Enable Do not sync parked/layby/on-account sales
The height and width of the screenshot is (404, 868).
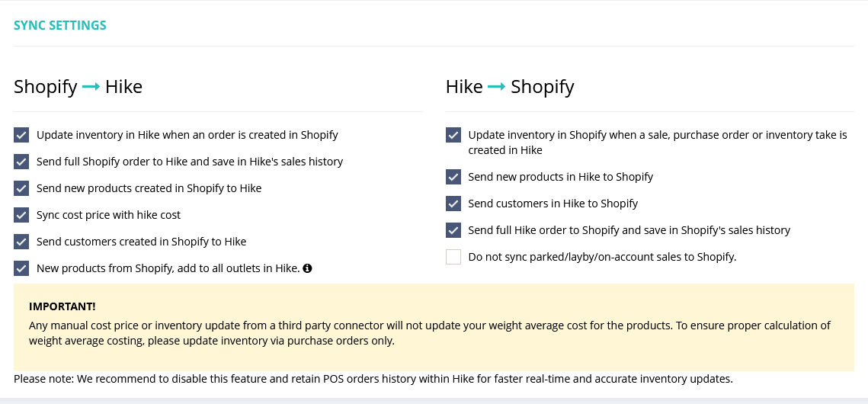click(453, 257)
